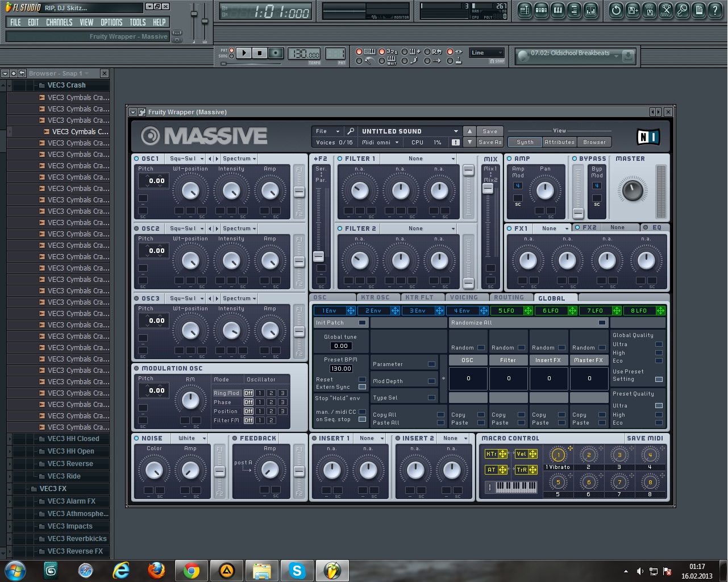Viewport: 728px width, 582px height.
Task: Click the Init Patch button
Action: tap(340, 322)
